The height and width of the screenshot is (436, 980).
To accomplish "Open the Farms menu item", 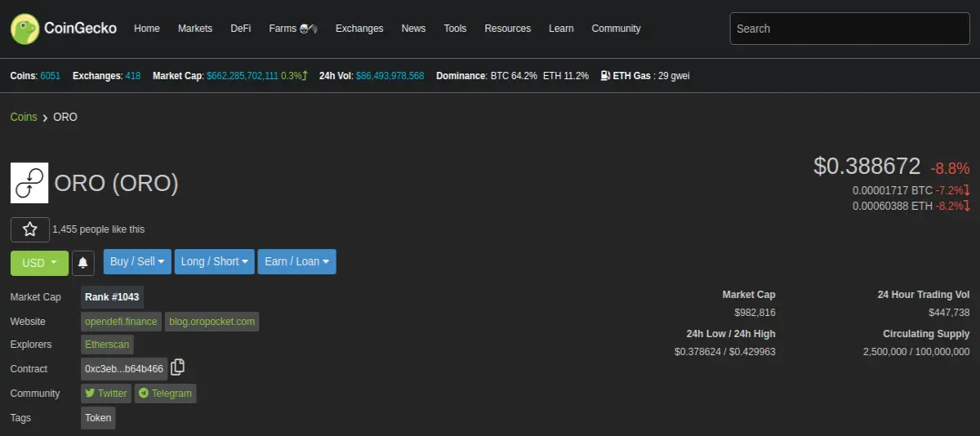I will pyautogui.click(x=293, y=29).
